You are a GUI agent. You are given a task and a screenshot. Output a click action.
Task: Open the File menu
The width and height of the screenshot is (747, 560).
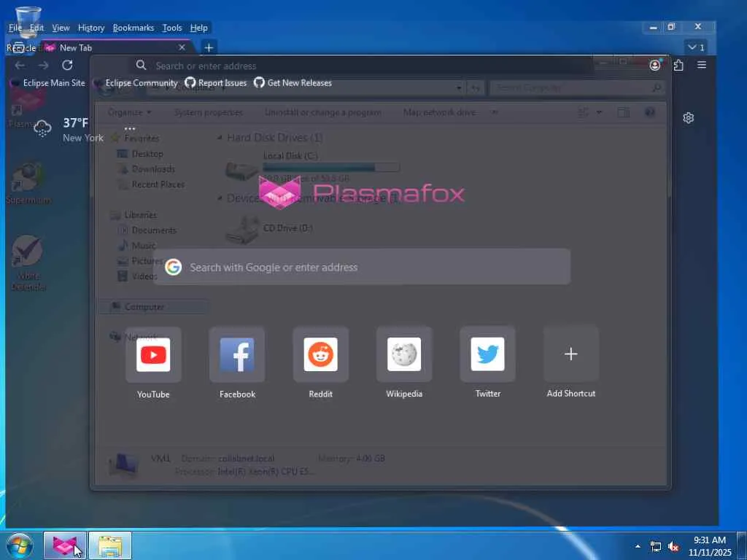[x=15, y=28]
